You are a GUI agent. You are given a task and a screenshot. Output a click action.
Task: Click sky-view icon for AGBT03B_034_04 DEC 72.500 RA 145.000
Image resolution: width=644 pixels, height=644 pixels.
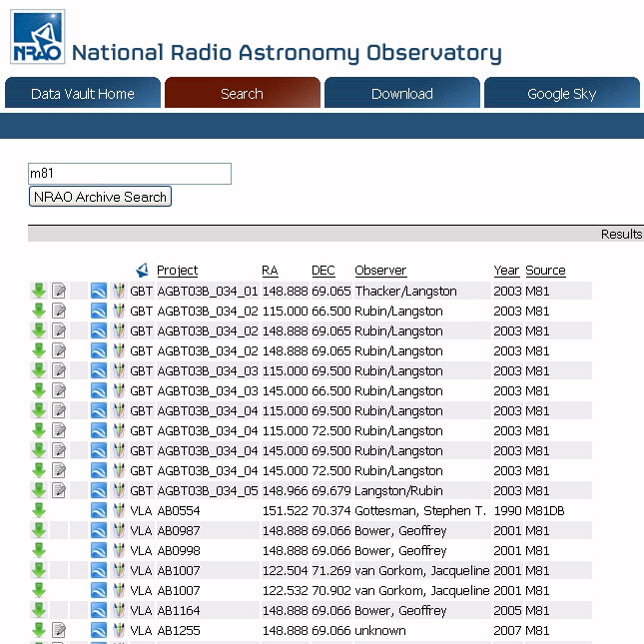pyautogui.click(x=99, y=470)
